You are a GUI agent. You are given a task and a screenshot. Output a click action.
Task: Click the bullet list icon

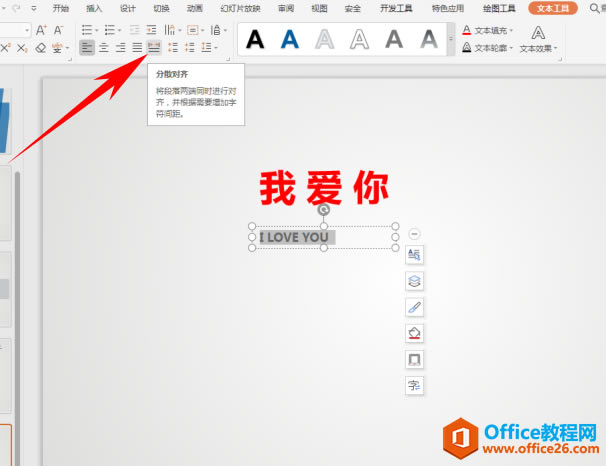point(87,30)
